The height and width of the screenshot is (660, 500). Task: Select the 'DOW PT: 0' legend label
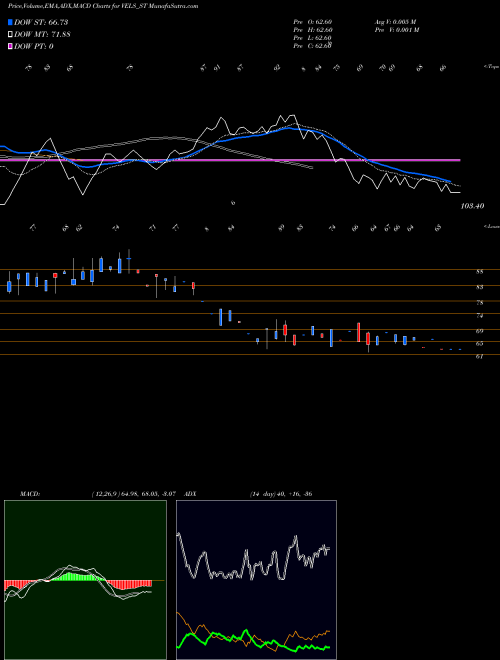34,46
